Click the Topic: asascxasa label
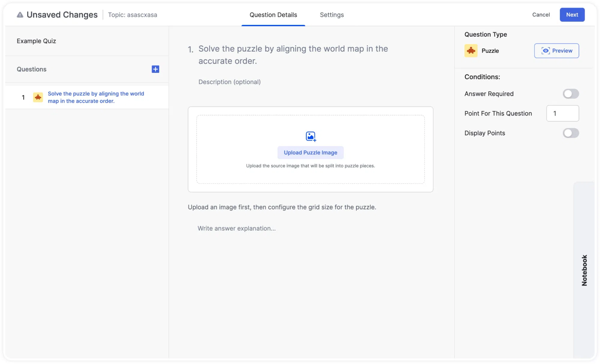The image size is (600, 364). 132,15
